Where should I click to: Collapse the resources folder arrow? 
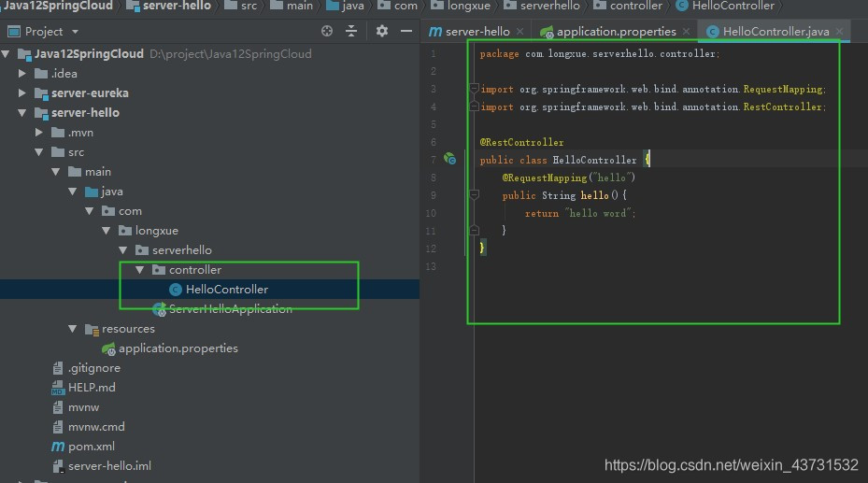click(x=73, y=329)
